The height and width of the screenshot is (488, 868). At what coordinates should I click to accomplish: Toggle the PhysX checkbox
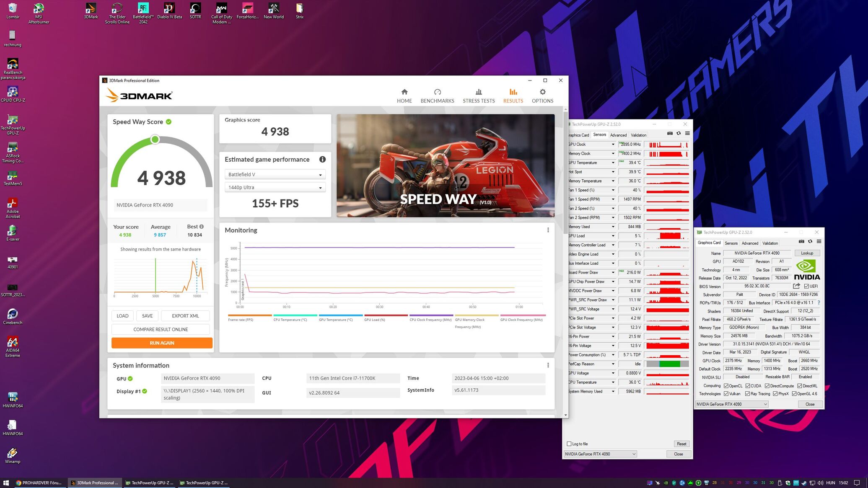click(x=775, y=394)
